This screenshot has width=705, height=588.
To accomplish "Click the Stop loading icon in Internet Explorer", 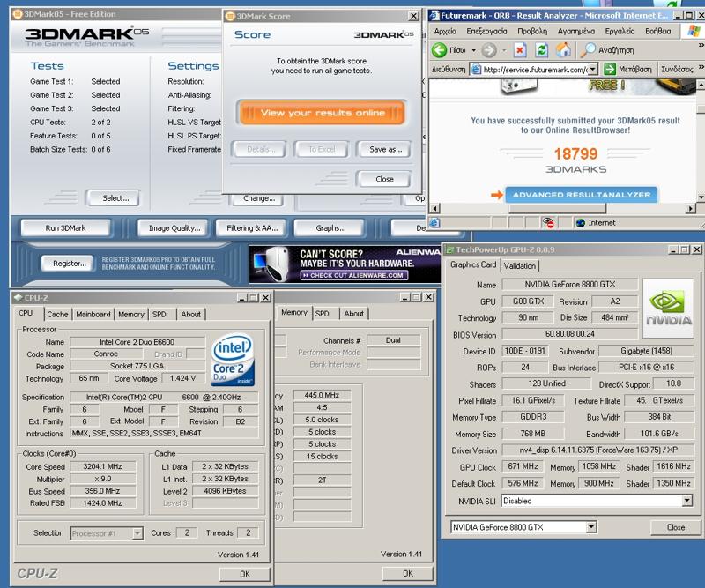I will tap(520, 50).
